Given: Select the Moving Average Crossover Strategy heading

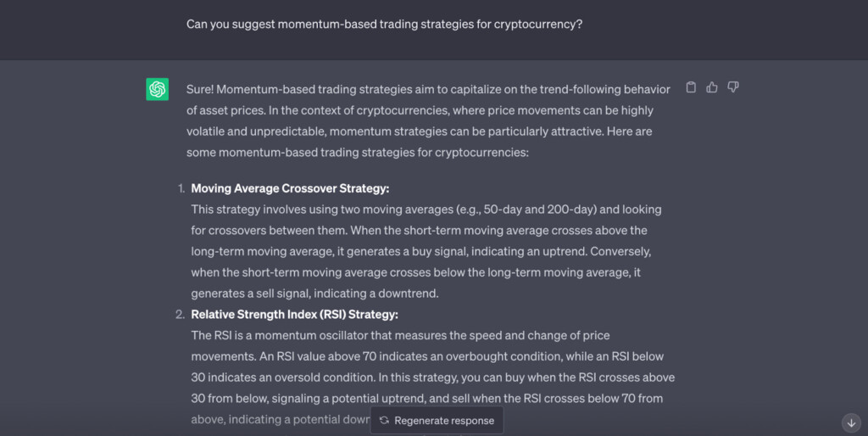Looking at the screenshot, I should (x=290, y=188).
